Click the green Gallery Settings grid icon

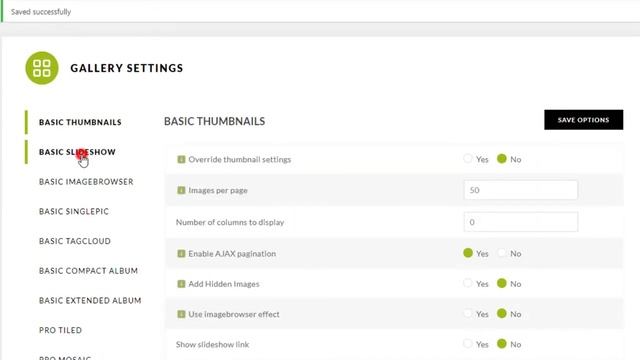coord(42,68)
